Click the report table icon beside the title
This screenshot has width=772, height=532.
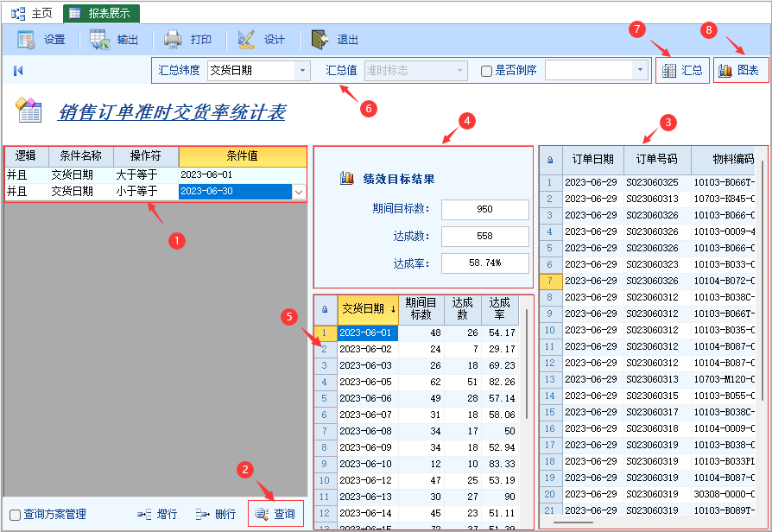pos(29,110)
